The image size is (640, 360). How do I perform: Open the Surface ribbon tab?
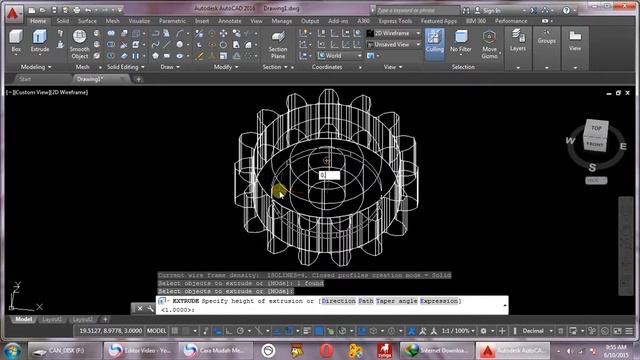coord(87,21)
